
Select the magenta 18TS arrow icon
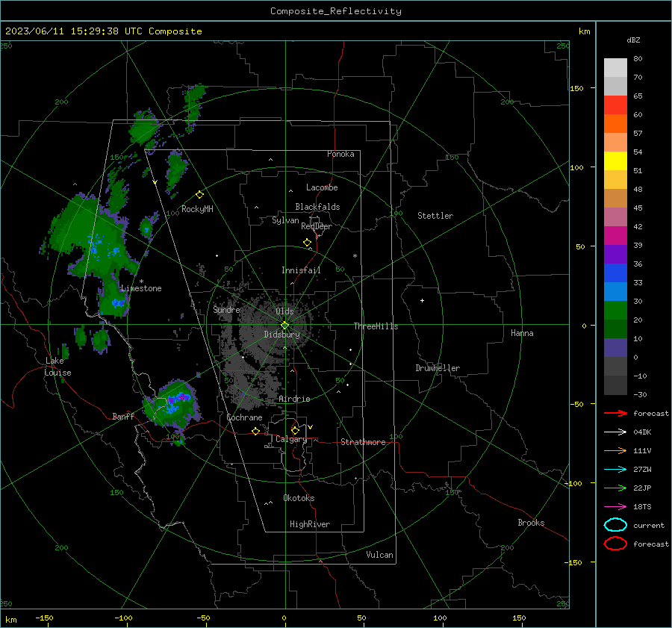click(615, 507)
